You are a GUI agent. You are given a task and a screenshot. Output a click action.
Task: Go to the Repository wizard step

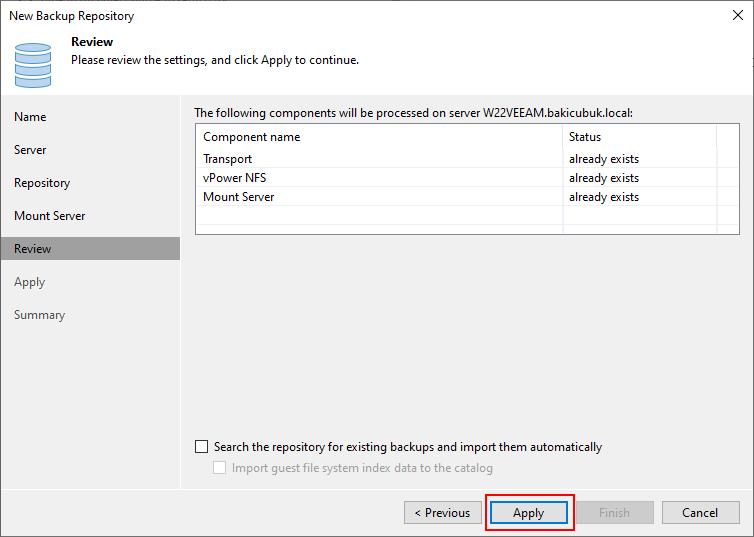(42, 183)
